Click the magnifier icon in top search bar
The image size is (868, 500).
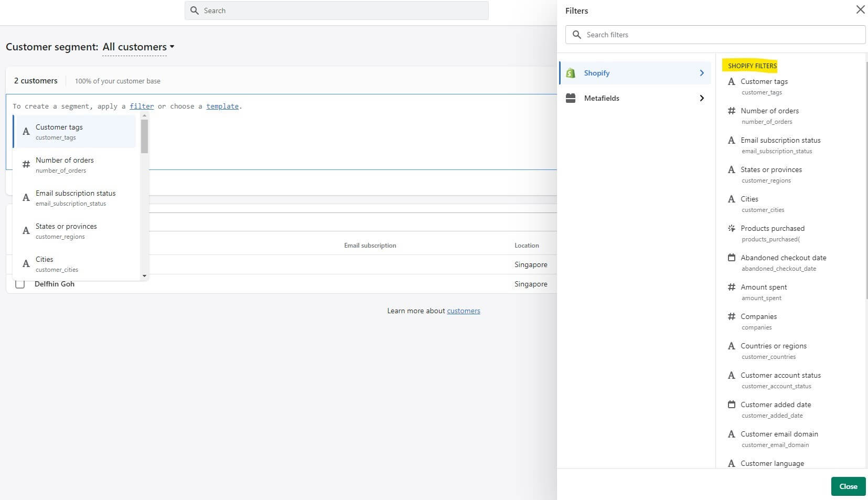[x=195, y=10]
